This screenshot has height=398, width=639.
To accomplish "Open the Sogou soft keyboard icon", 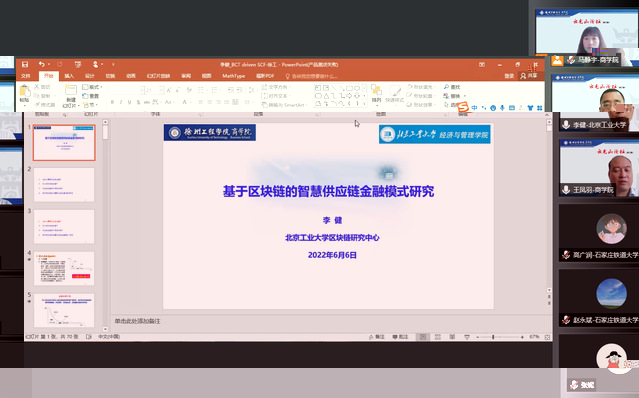I will (x=512, y=108).
